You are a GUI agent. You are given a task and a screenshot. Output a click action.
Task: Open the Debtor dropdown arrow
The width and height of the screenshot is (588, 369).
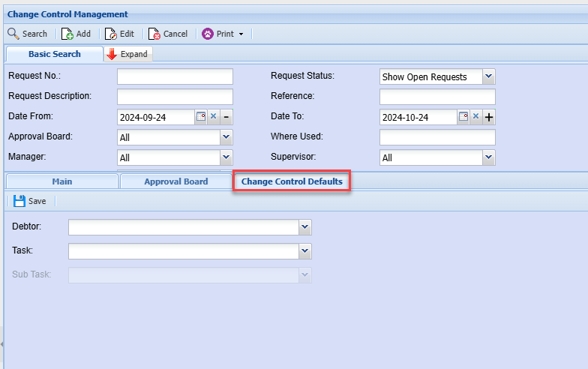coord(304,227)
